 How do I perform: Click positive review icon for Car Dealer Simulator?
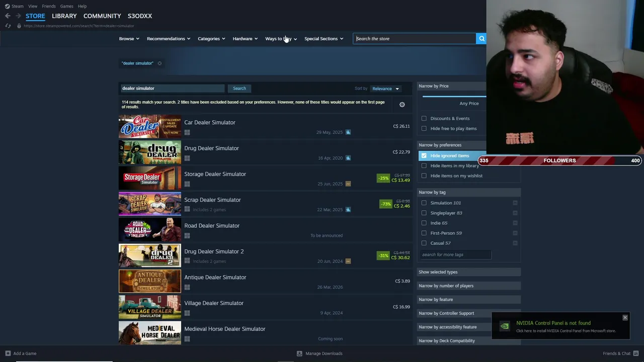tap(348, 132)
